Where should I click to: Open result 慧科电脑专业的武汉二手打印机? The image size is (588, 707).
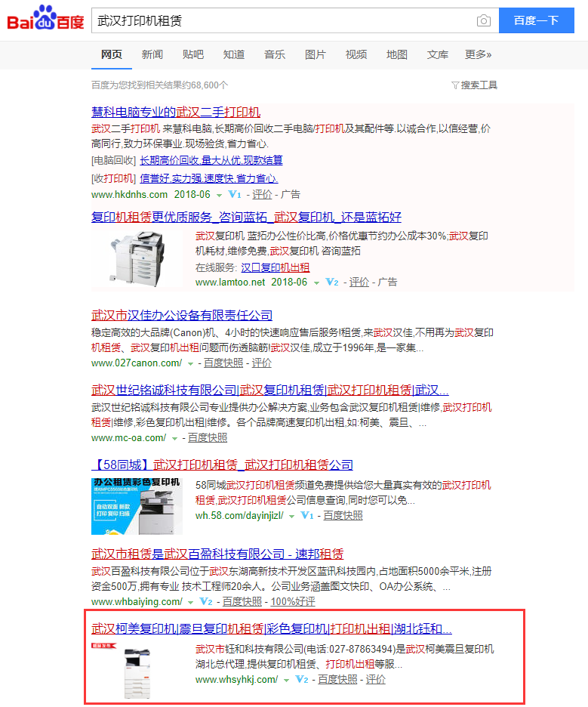(x=176, y=112)
